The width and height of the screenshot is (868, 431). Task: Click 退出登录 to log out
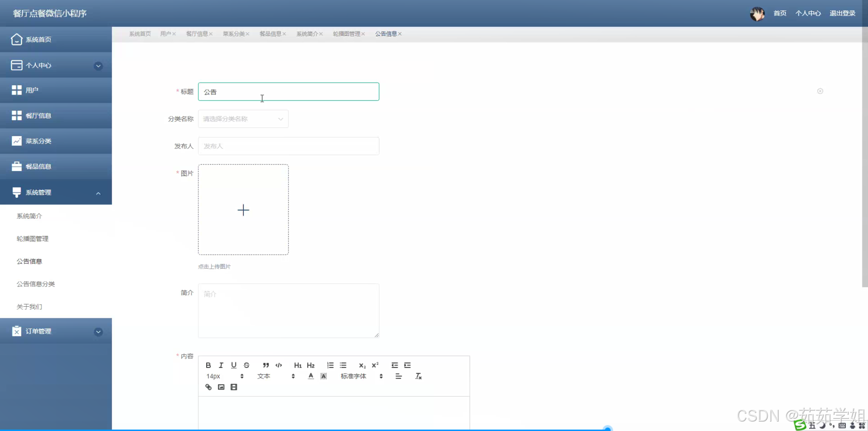[x=843, y=13]
